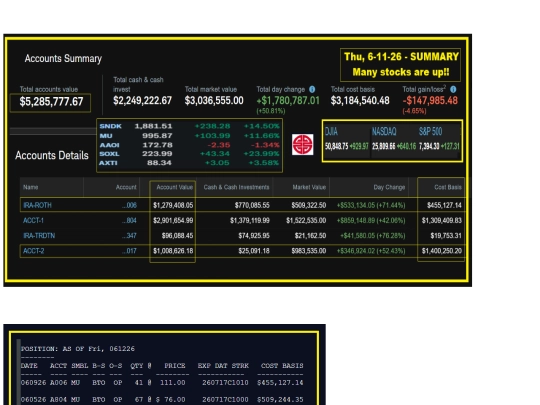The width and height of the screenshot is (540, 405).
Task: Sort by the Day Change column header
Action: (x=389, y=187)
